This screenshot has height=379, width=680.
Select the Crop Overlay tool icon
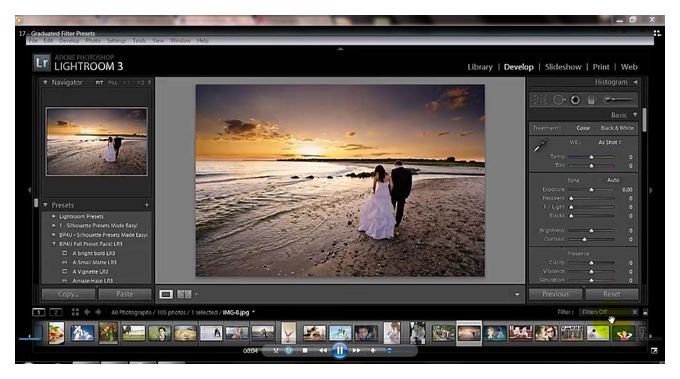[540, 100]
